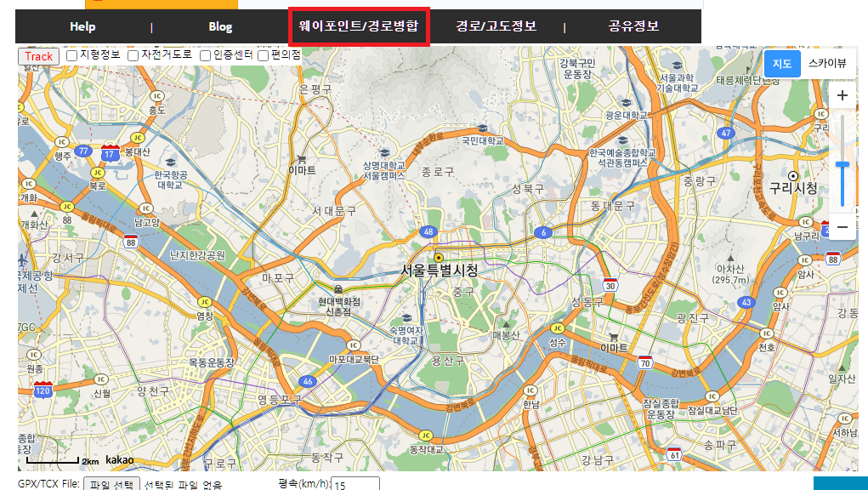Click the route 70 shield
This screenshot has height=490, width=868.
tap(645, 362)
